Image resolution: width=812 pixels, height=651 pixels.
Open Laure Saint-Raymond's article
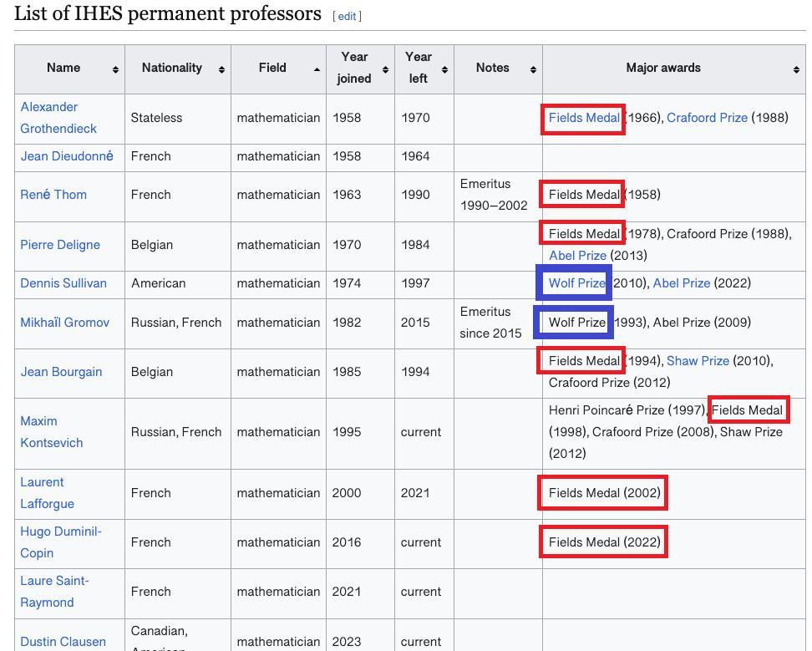(54, 592)
